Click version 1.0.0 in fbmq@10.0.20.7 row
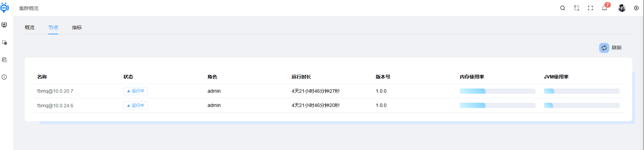 [381, 91]
